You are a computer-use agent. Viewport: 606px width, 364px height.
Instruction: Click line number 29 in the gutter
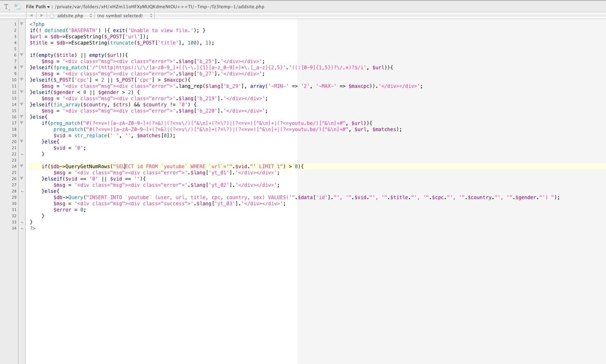tap(14, 197)
